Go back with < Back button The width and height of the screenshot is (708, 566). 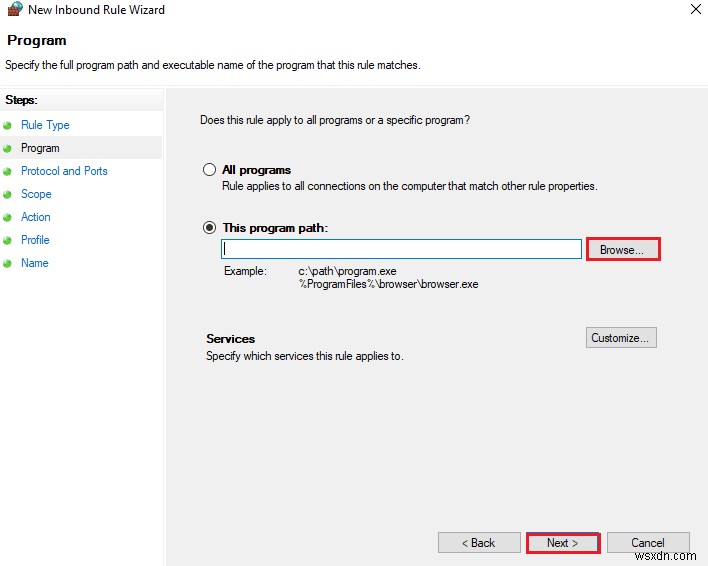[478, 543]
